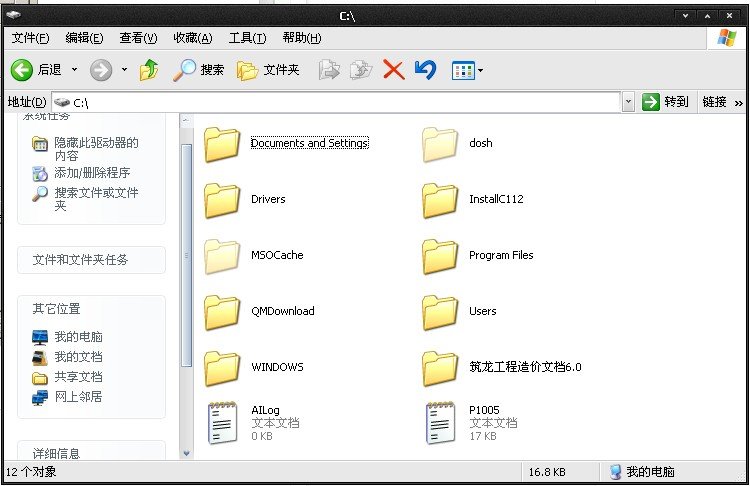
Task: Click the 12 个对象 status text
Action: (31, 472)
